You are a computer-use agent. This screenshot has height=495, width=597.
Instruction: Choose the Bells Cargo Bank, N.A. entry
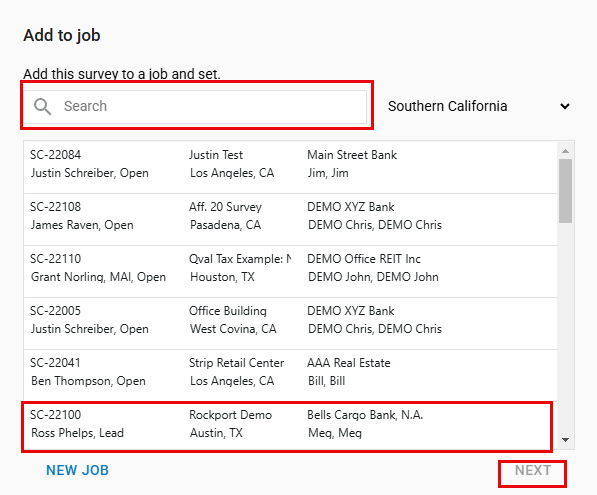365,415
